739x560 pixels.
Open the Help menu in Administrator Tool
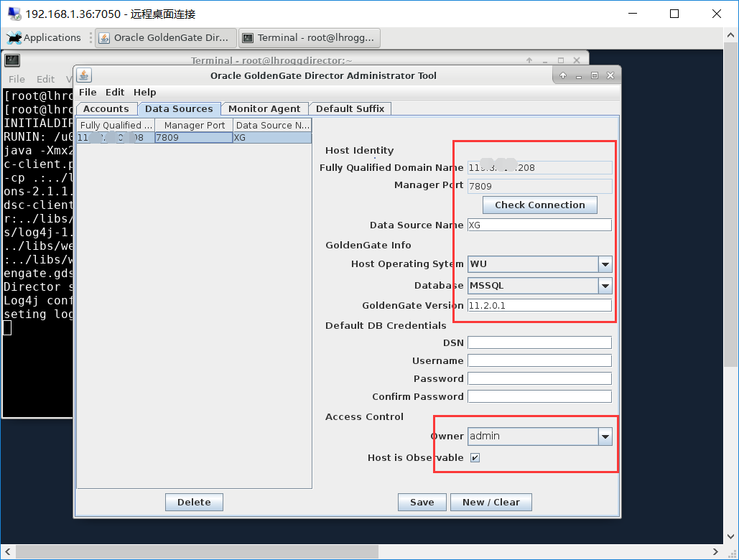144,93
